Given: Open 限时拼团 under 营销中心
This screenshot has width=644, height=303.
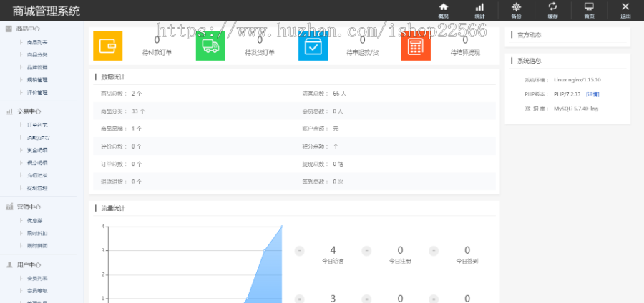Looking at the screenshot, I should click(x=37, y=246).
